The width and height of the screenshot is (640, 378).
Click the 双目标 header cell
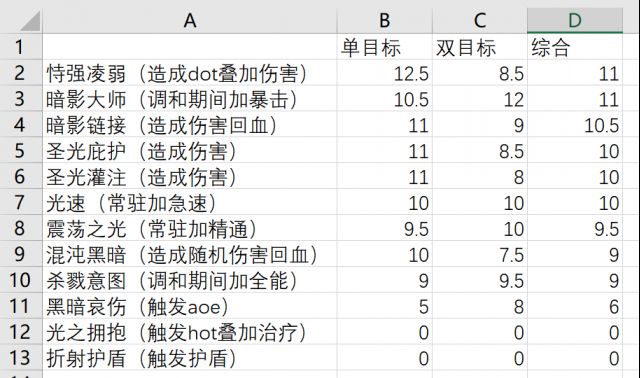[480, 47]
